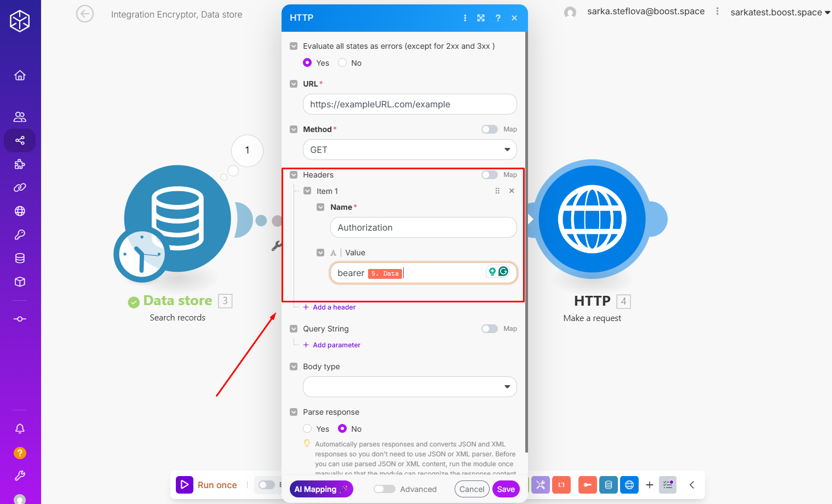Viewport: 832px width, 504px height.
Task: Open the Home icon in sidebar
Action: (x=20, y=76)
